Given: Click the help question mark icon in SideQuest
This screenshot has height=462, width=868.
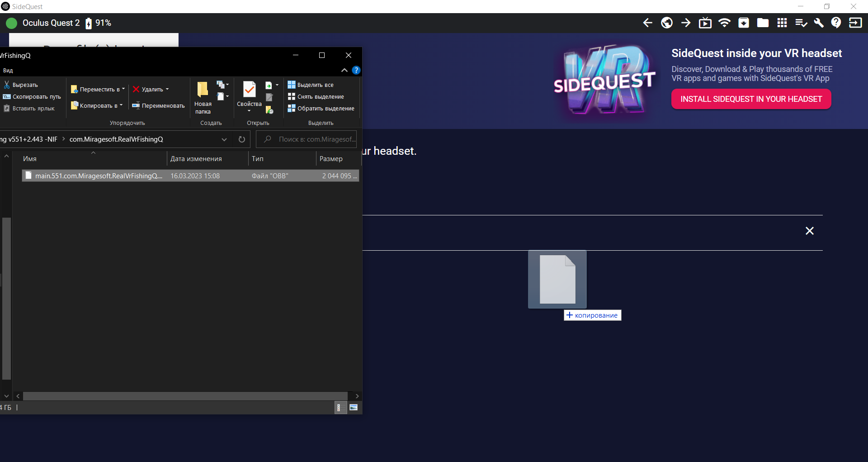Looking at the screenshot, I should [x=836, y=23].
